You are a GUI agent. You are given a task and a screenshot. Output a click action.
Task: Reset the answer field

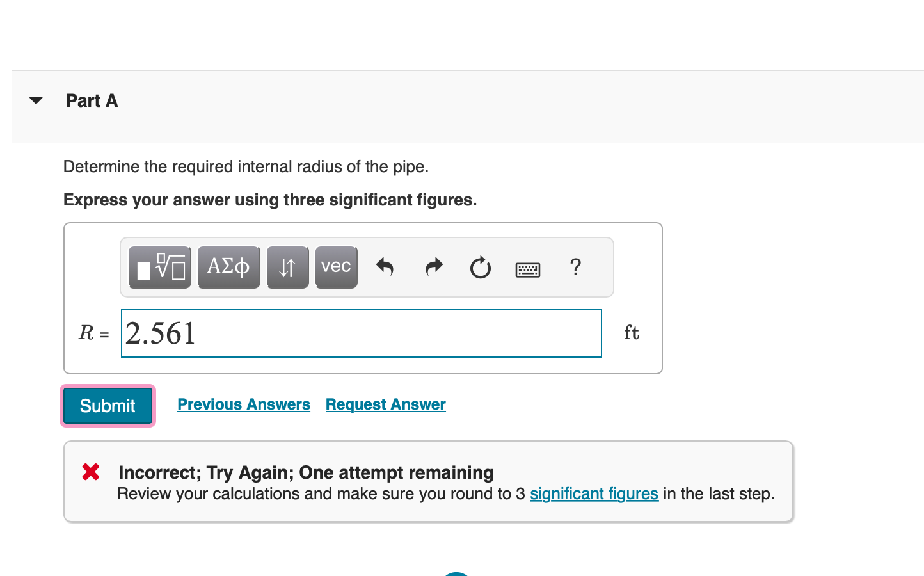point(481,268)
